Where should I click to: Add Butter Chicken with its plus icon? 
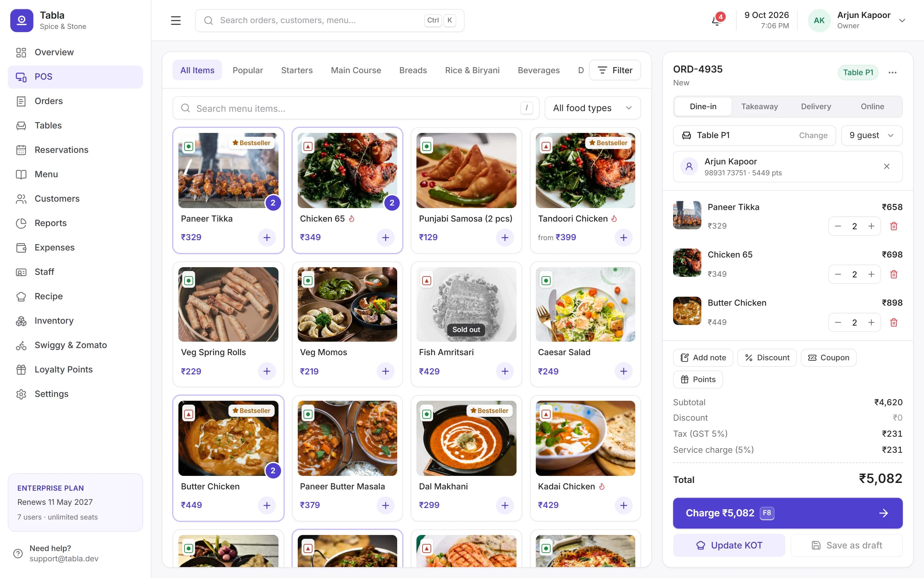267,505
